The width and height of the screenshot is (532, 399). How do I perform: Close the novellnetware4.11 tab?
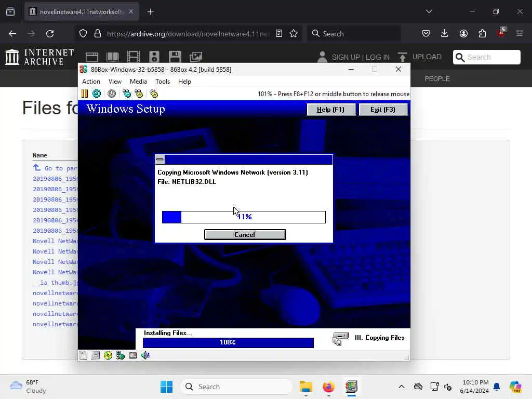(x=131, y=11)
